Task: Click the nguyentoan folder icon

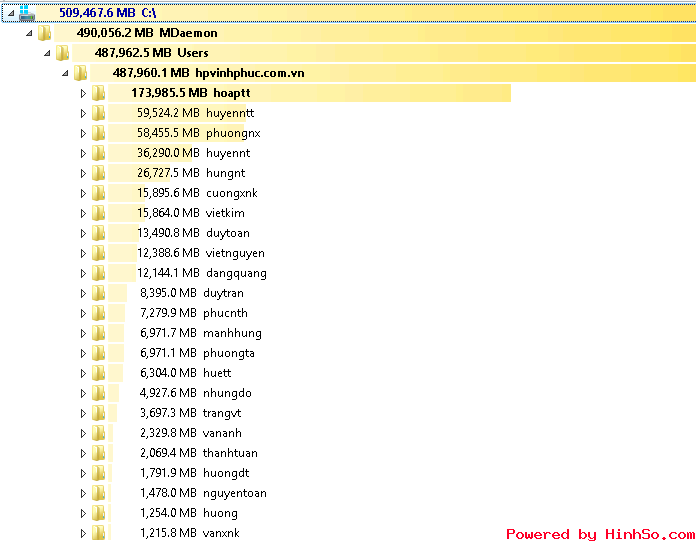Action: click(99, 493)
